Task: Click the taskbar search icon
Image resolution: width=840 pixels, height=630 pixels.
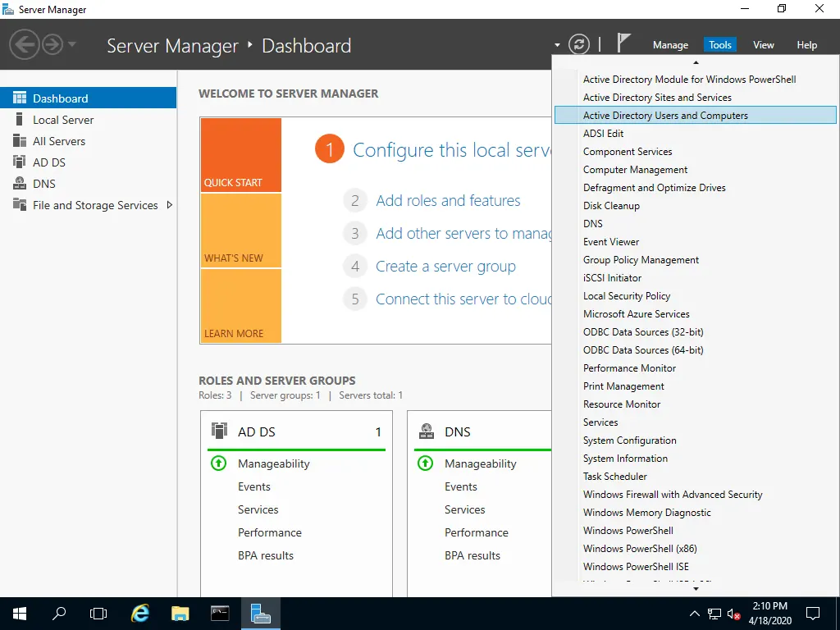Action: [59, 614]
